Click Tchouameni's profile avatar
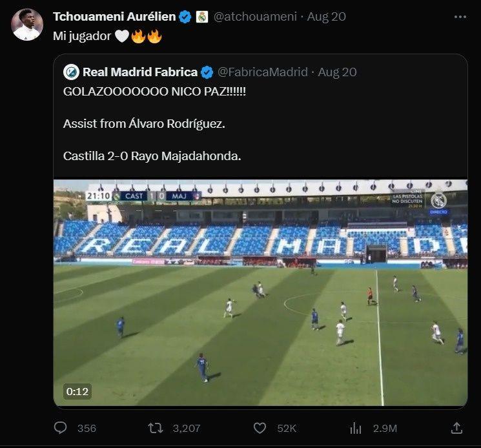This screenshot has width=481, height=448. coord(27,25)
